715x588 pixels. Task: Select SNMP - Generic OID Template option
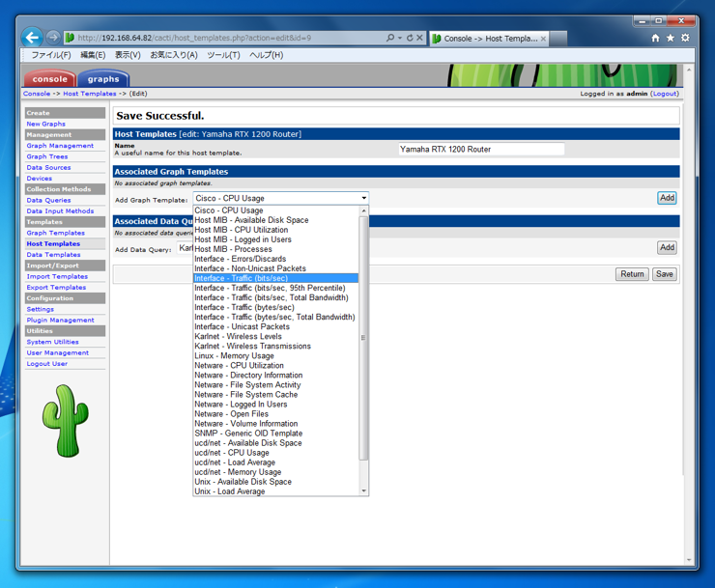(x=276, y=433)
